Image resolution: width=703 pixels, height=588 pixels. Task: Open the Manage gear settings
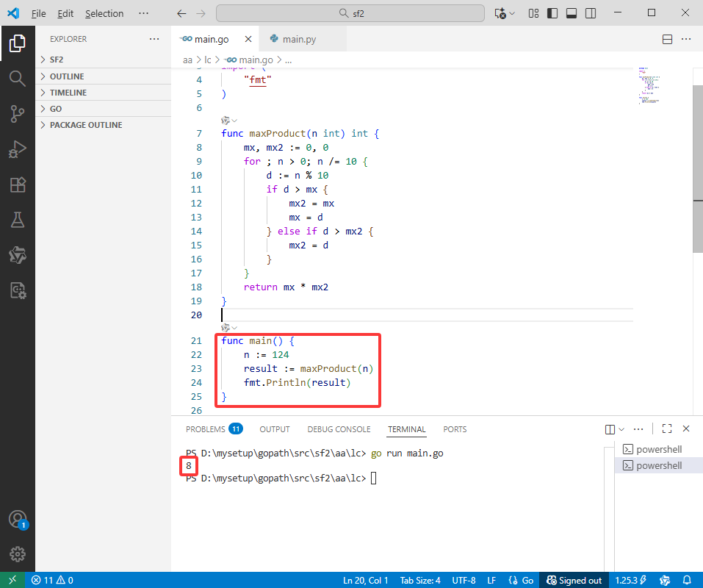18,554
